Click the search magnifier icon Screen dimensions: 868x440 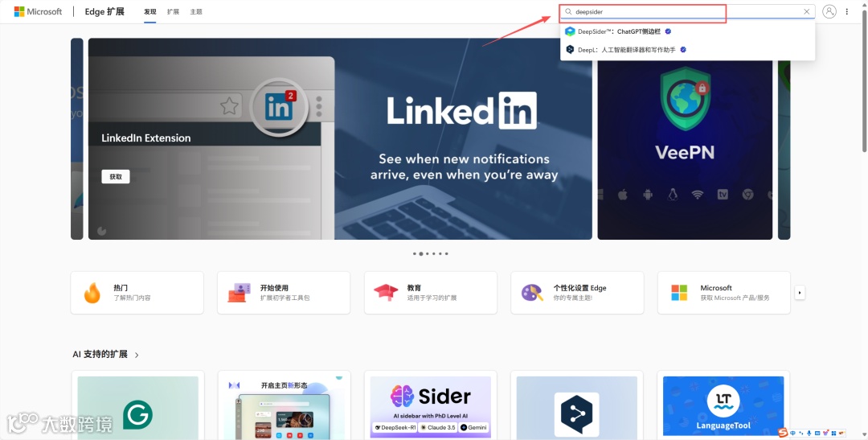coord(568,11)
